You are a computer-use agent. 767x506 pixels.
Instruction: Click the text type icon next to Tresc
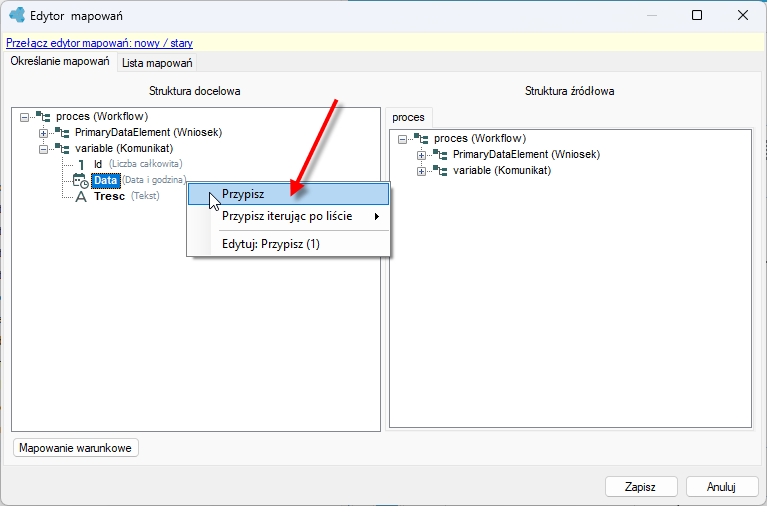pyautogui.click(x=81, y=197)
